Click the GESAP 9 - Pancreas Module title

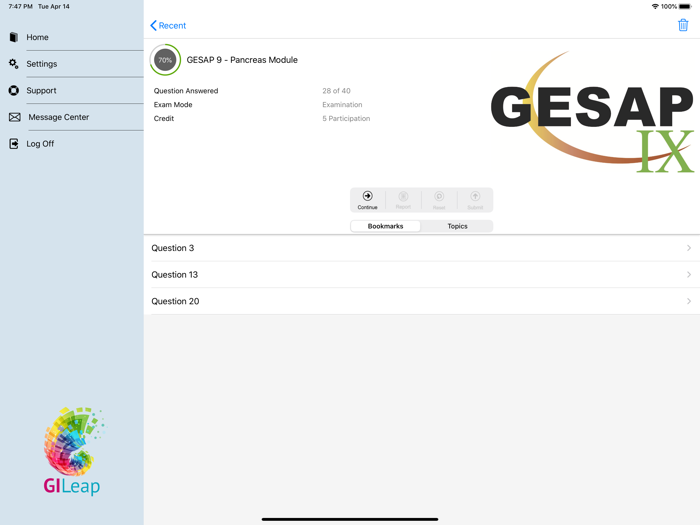[242, 60]
